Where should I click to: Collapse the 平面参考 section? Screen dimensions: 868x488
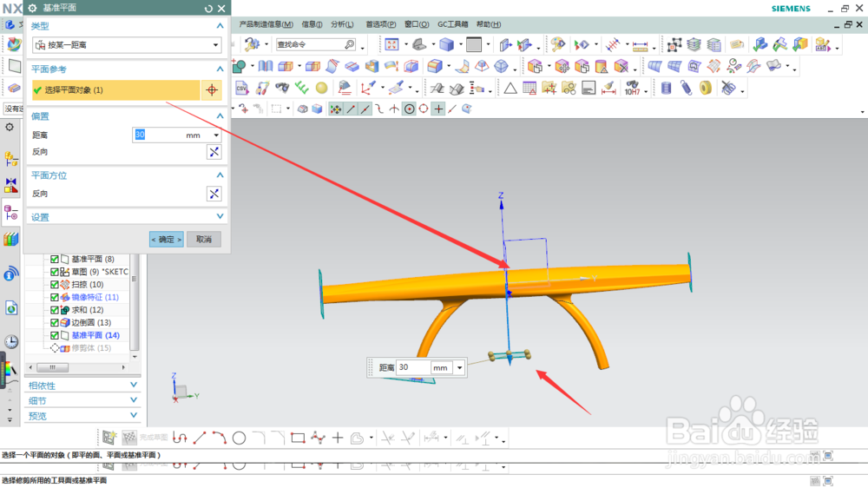point(220,69)
